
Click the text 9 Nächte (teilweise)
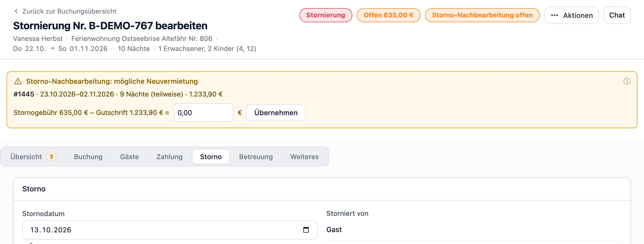click(x=152, y=94)
